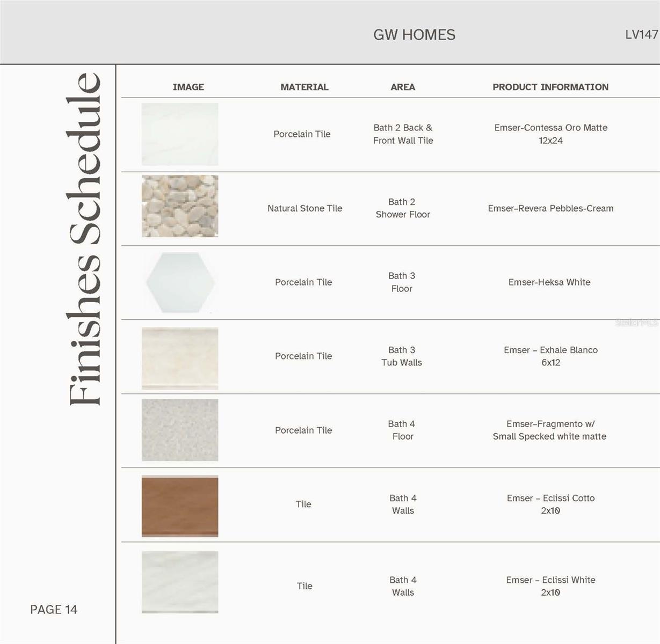Select the Fragmento speckled tile thumbnail
This screenshot has height=644, width=660.
coord(179,429)
